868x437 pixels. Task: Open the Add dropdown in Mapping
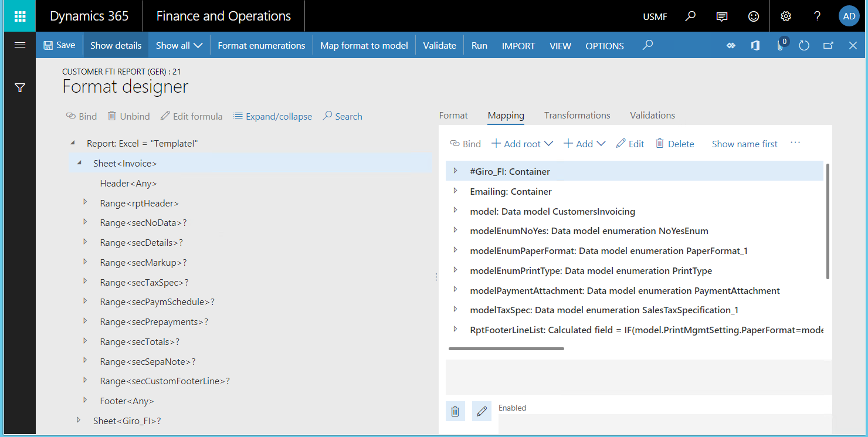[x=584, y=144]
